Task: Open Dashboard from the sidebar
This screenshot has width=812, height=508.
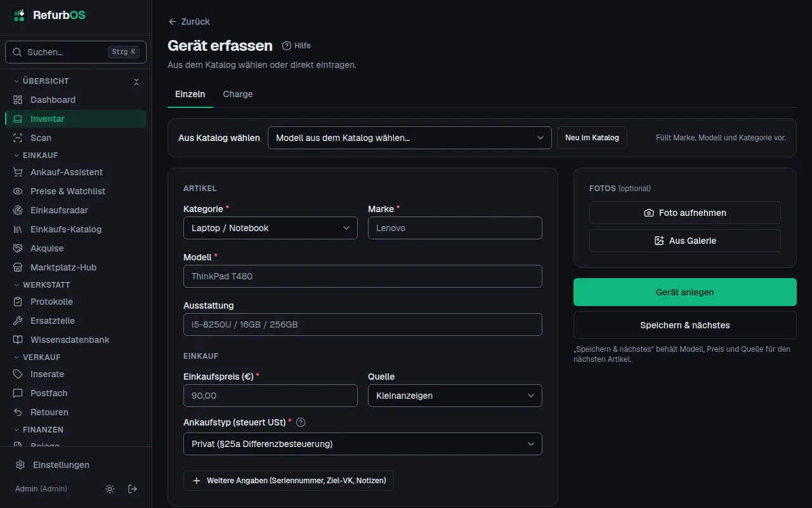Action: pyautogui.click(x=75, y=100)
